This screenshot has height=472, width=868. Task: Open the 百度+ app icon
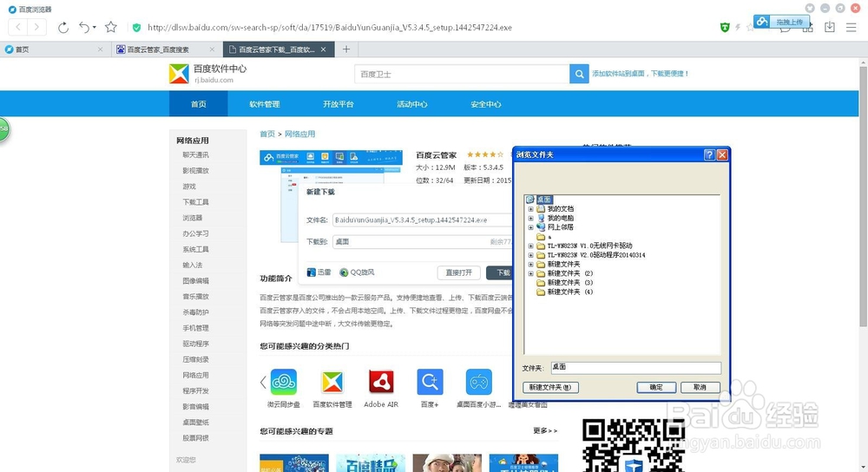click(431, 382)
